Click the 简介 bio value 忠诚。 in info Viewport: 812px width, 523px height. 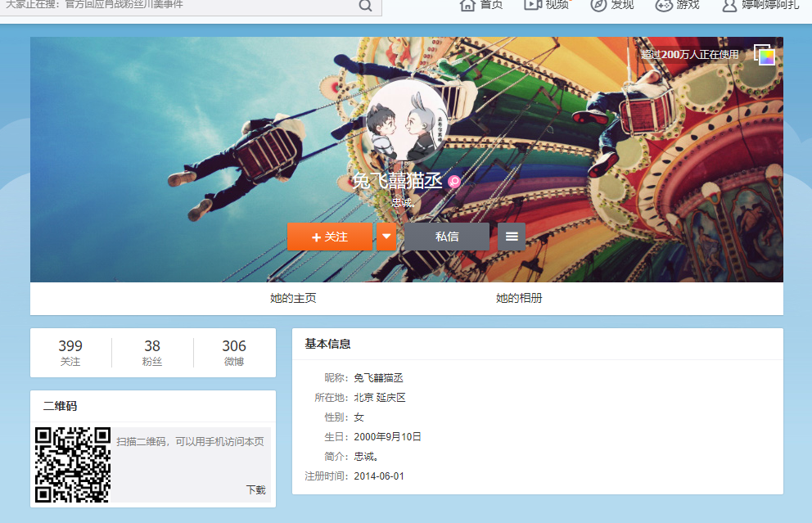pos(366,457)
